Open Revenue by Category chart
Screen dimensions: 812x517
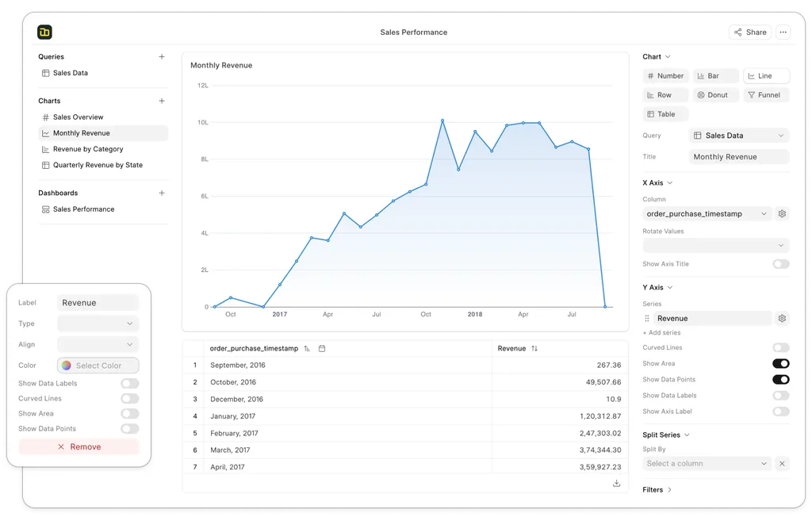pyautogui.click(x=87, y=149)
